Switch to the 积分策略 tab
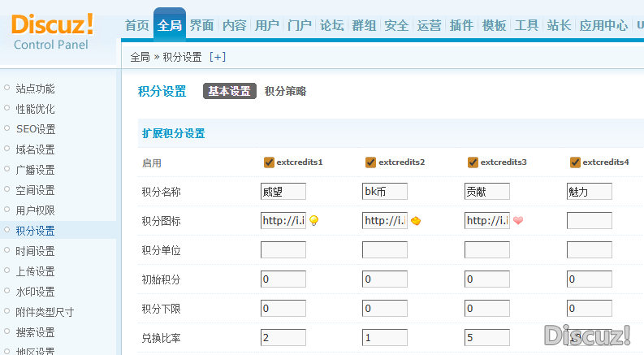 coord(285,92)
